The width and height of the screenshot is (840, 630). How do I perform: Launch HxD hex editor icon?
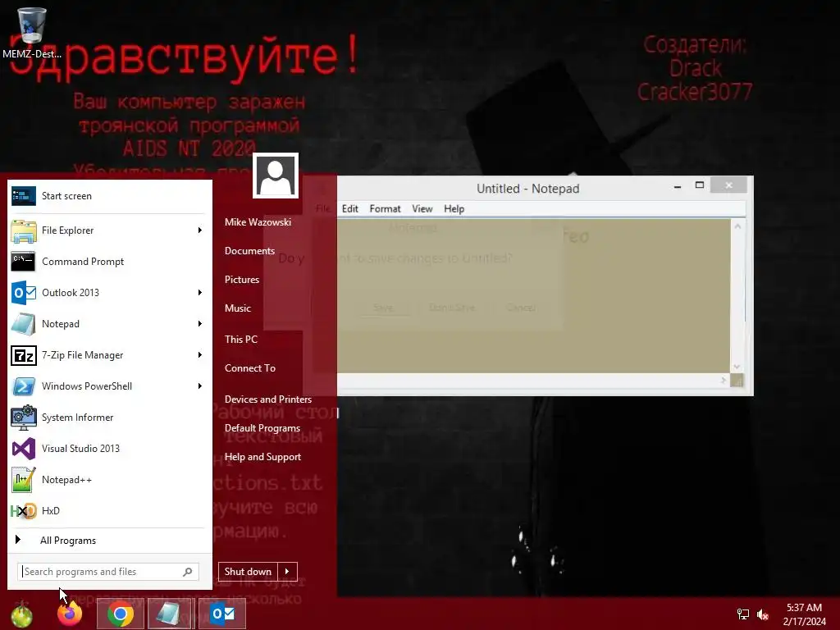[24, 511]
